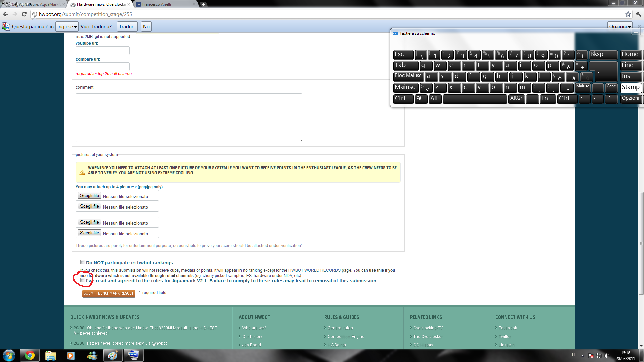Switch to Hardware news, Overclocking tab

pyautogui.click(x=101, y=4)
